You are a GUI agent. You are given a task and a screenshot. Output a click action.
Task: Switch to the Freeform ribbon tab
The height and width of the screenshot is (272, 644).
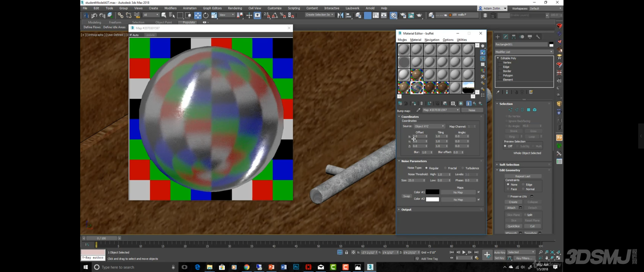[115, 22]
